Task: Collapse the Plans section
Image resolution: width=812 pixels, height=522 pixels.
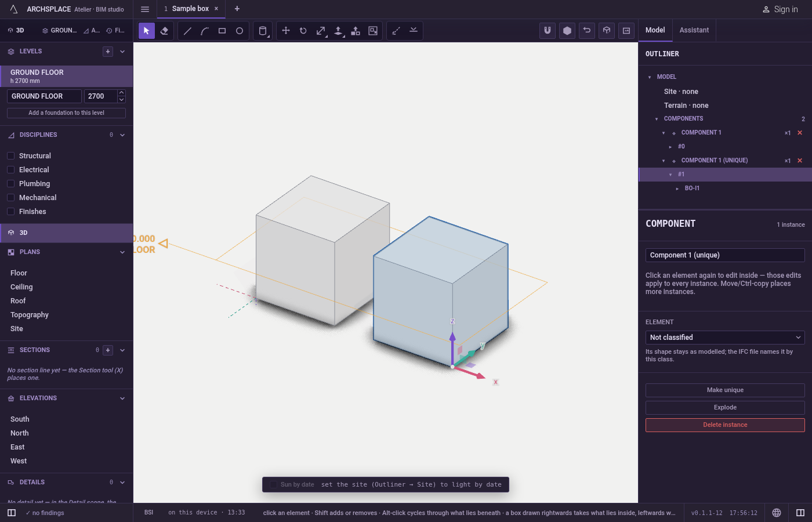Action: pyautogui.click(x=122, y=252)
